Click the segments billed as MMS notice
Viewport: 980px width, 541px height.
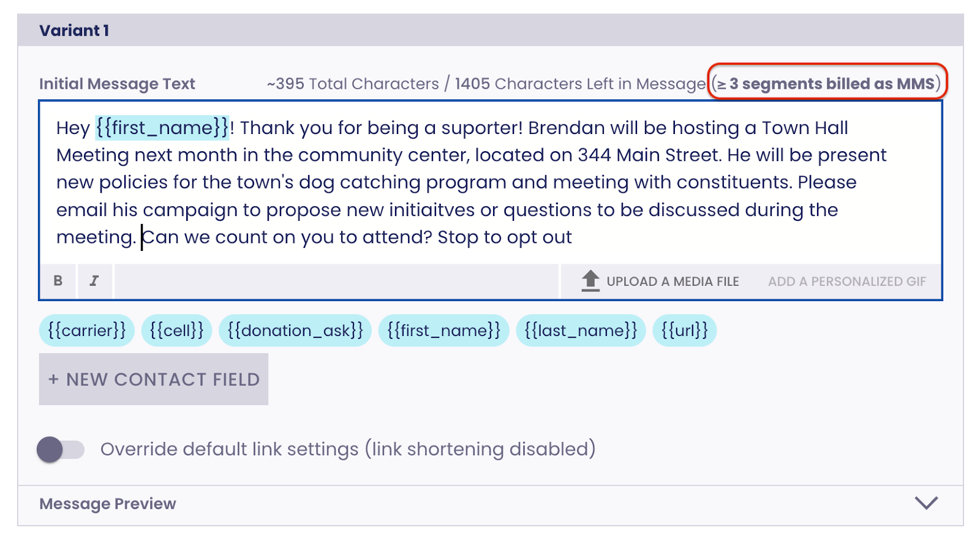827,83
